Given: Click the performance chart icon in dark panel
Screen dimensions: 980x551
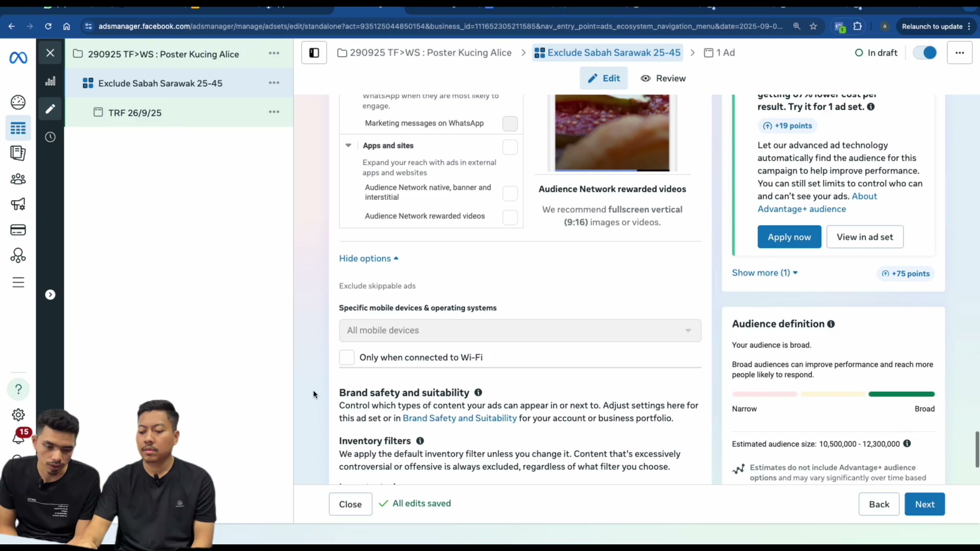Looking at the screenshot, I should [x=50, y=81].
